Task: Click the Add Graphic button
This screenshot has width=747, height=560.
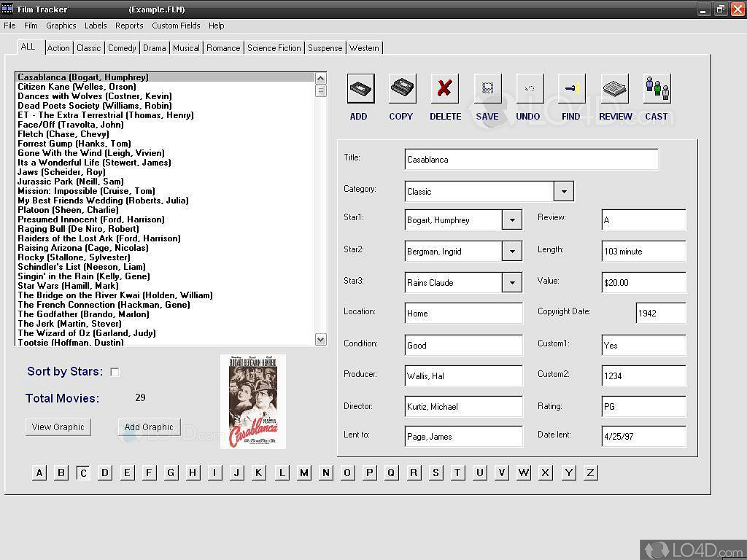Action: 149,427
